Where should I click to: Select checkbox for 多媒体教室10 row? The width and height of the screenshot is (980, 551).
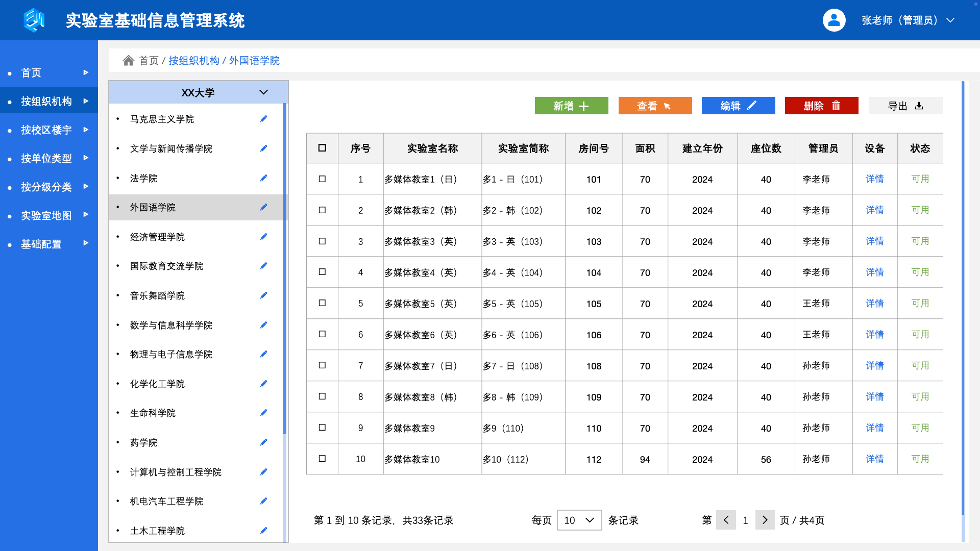(322, 459)
